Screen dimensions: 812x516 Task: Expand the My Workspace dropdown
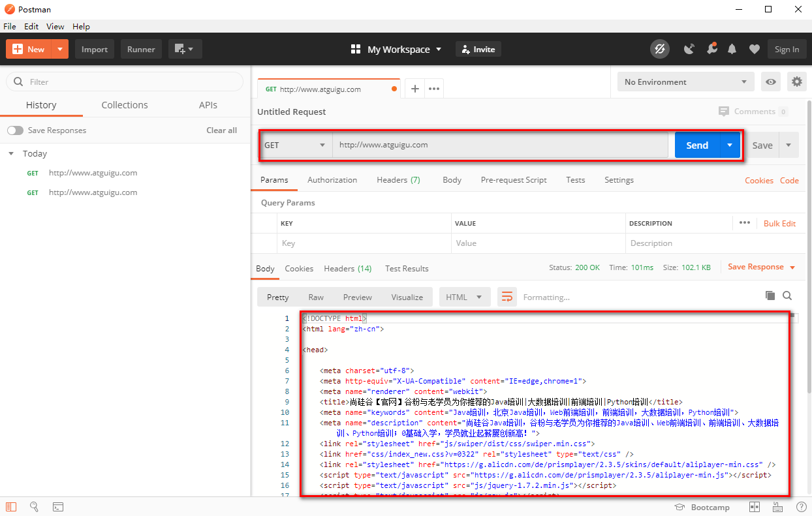coord(439,49)
